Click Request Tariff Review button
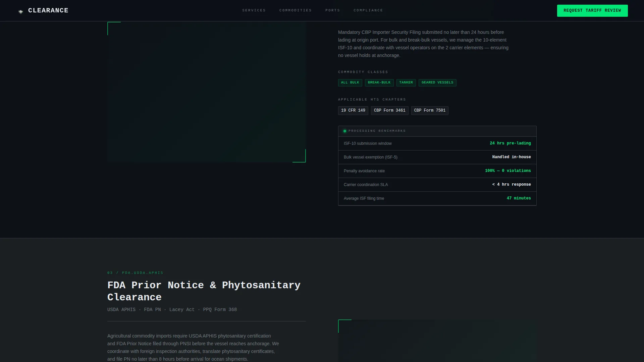The width and height of the screenshot is (644, 362). (592, 11)
